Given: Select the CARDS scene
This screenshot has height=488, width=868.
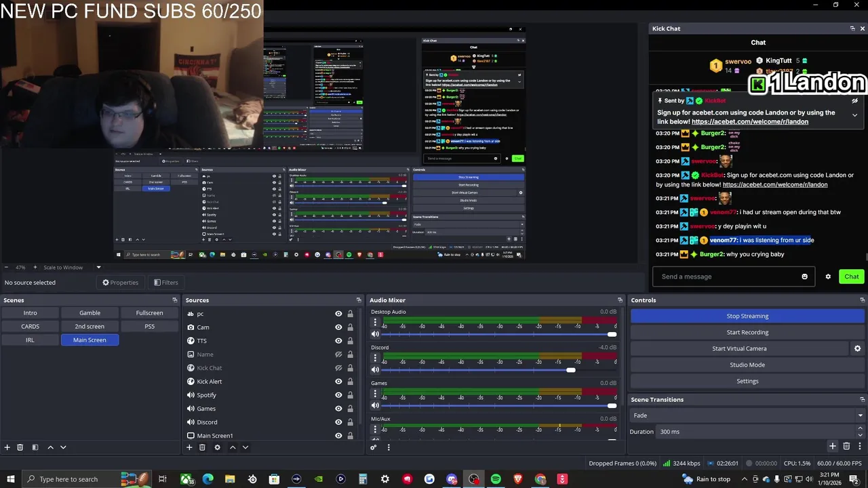Looking at the screenshot, I should pyautogui.click(x=31, y=327).
